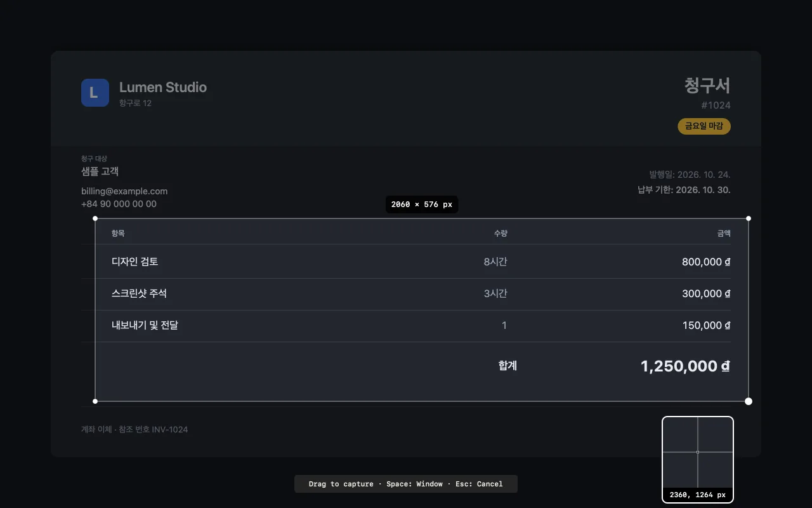The width and height of the screenshot is (812, 508).
Task: Click the payment reference INV-1024 footer text
Action: [134, 429]
